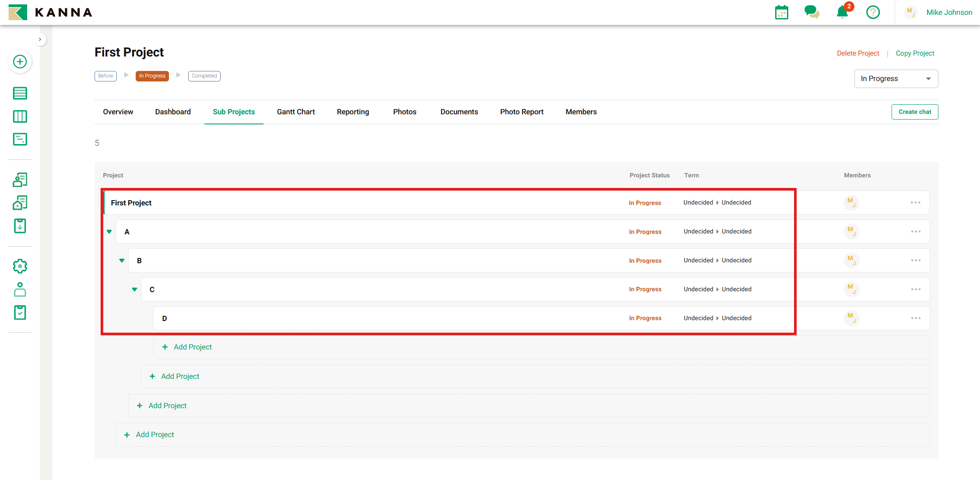Expand the sidebar with chevron arrow

point(40,39)
